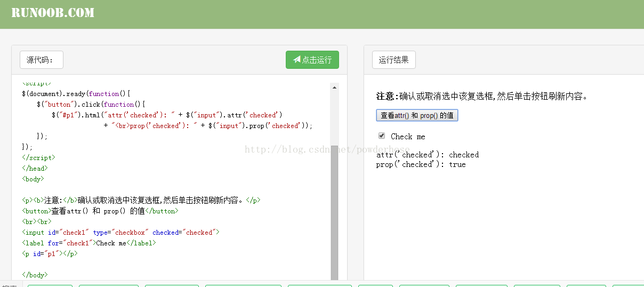Click the </script> closing tag line

coord(38,157)
